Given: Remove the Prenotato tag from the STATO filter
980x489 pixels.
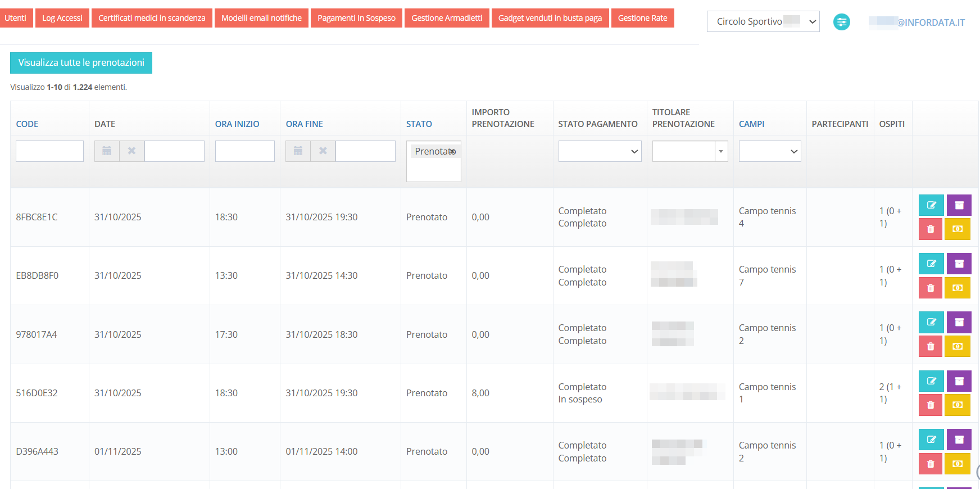Looking at the screenshot, I should tap(453, 152).
